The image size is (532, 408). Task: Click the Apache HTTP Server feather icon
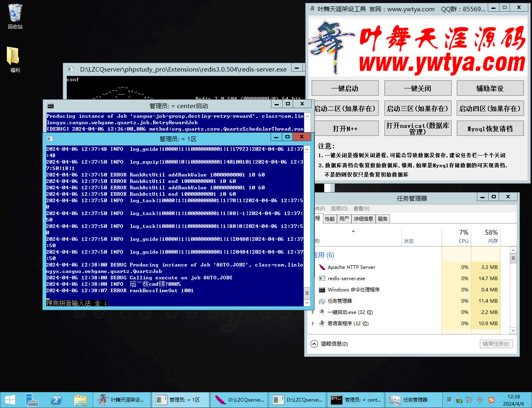tap(322, 267)
